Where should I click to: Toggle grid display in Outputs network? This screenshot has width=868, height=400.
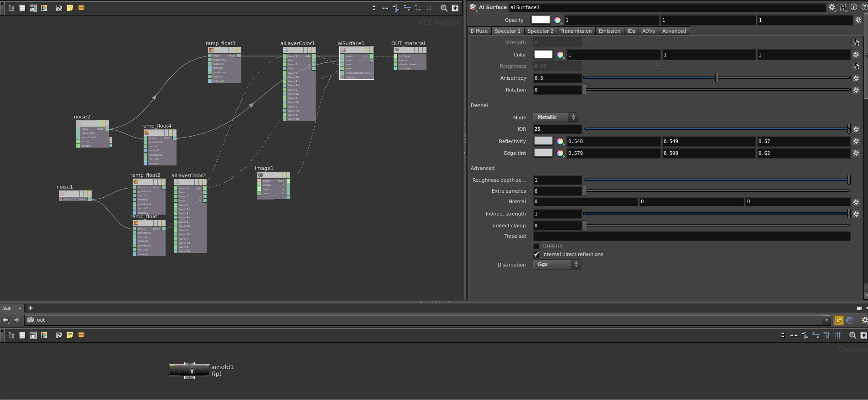(x=838, y=335)
